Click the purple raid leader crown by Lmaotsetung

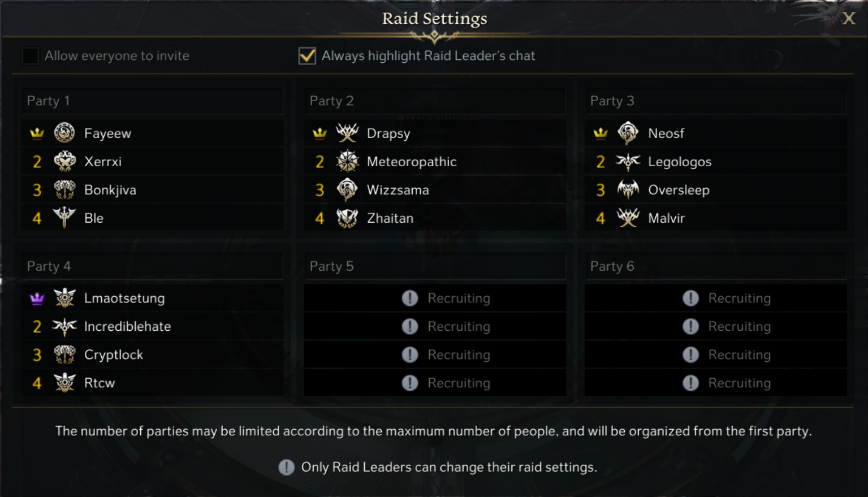point(37,299)
